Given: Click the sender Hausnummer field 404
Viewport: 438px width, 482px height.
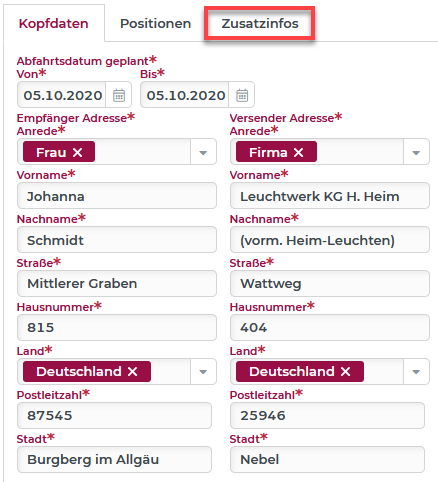Looking at the screenshot, I should (330, 327).
